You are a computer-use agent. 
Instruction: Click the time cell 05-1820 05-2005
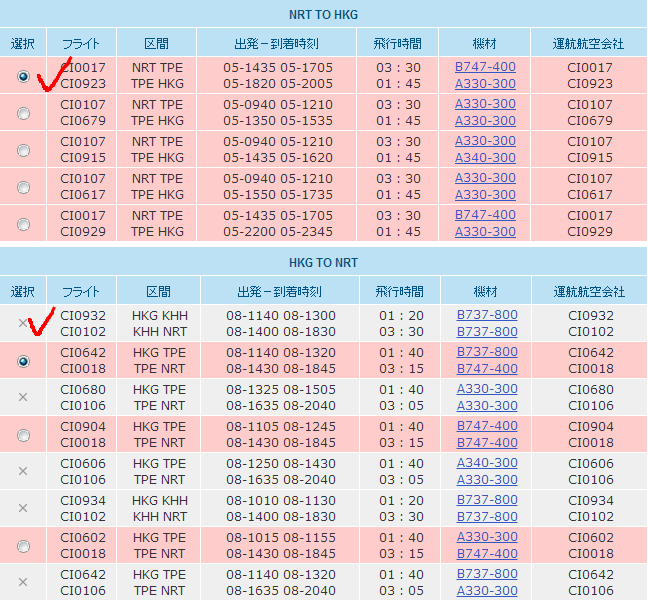click(x=278, y=84)
